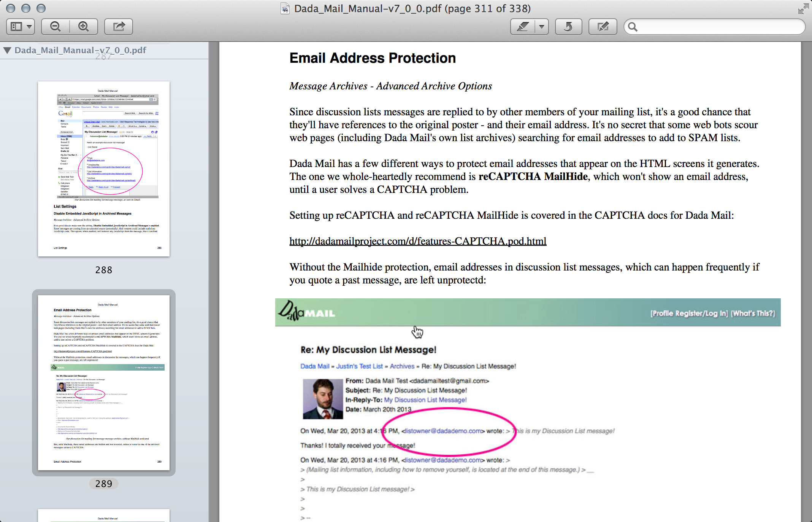Screen dimensions: 812x522
Task: Open highlight color dropdown arrow
Action: pos(542,27)
